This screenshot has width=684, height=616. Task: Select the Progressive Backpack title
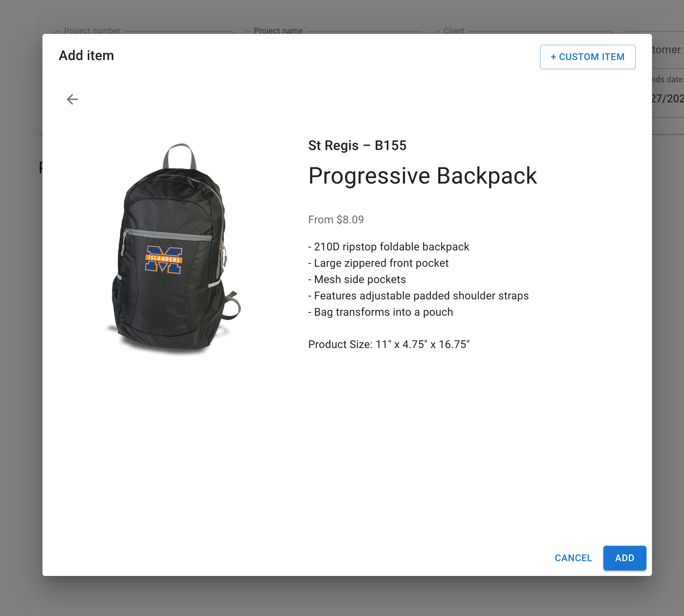point(422,176)
